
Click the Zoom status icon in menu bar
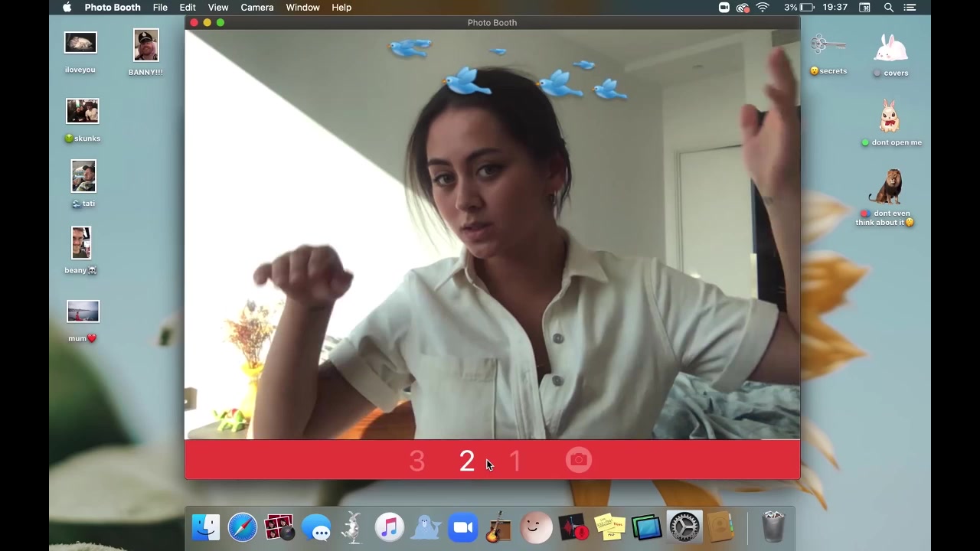click(724, 7)
